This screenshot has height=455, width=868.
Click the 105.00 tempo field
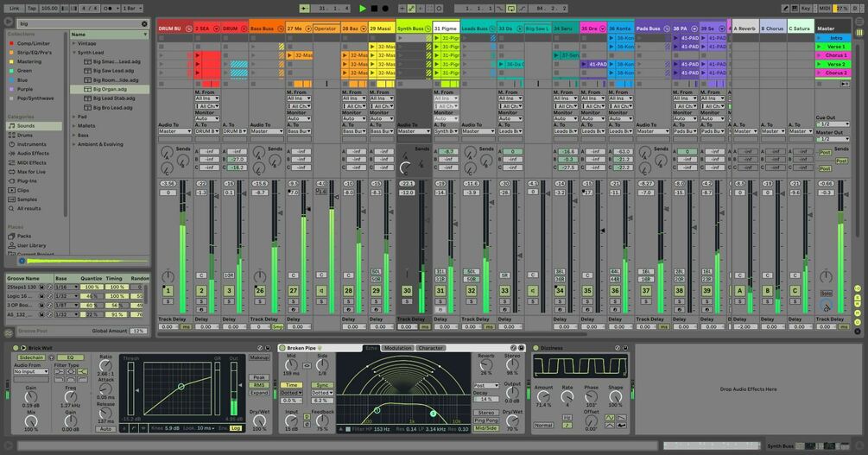(48, 9)
